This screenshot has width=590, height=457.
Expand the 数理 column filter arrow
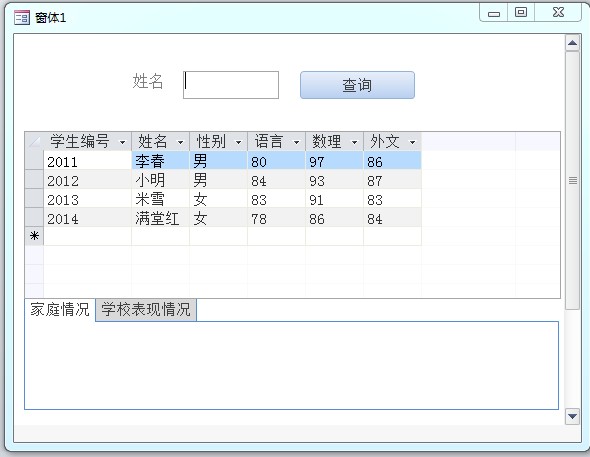[354, 142]
